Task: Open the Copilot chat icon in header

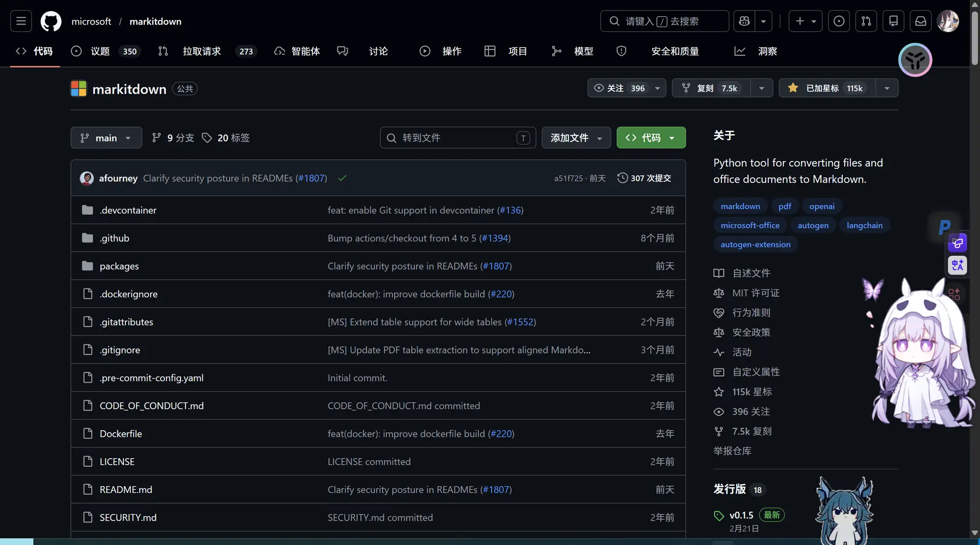Action: pyautogui.click(x=744, y=21)
